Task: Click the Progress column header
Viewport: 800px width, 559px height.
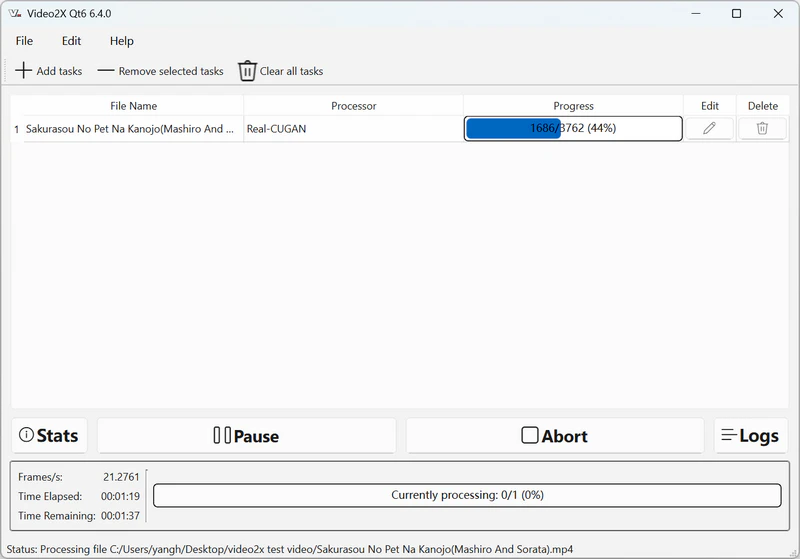Action: 573,105
